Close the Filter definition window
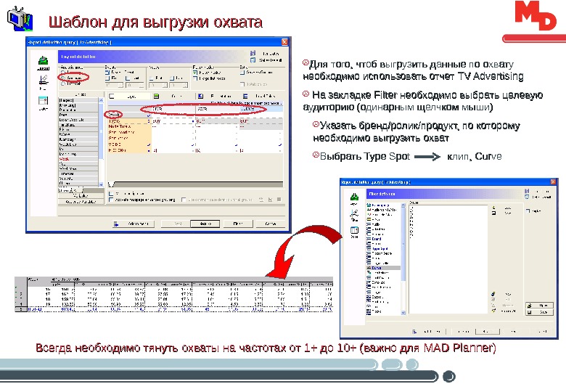 click(x=553, y=182)
